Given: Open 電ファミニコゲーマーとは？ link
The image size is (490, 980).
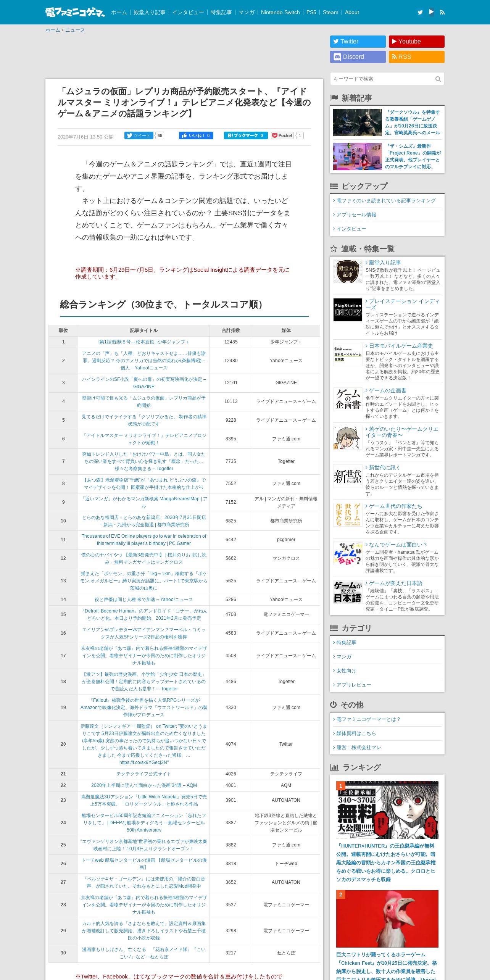Looking at the screenshot, I should point(368,719).
